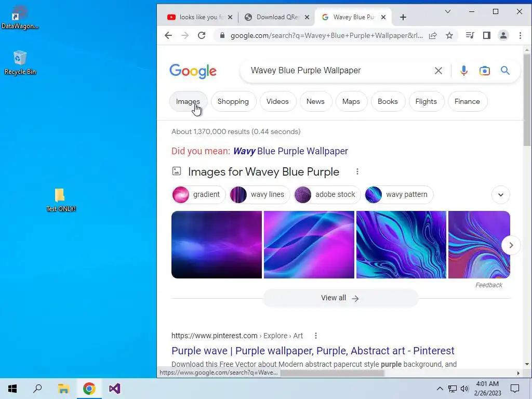Click the blue magnifier search button

point(505,71)
